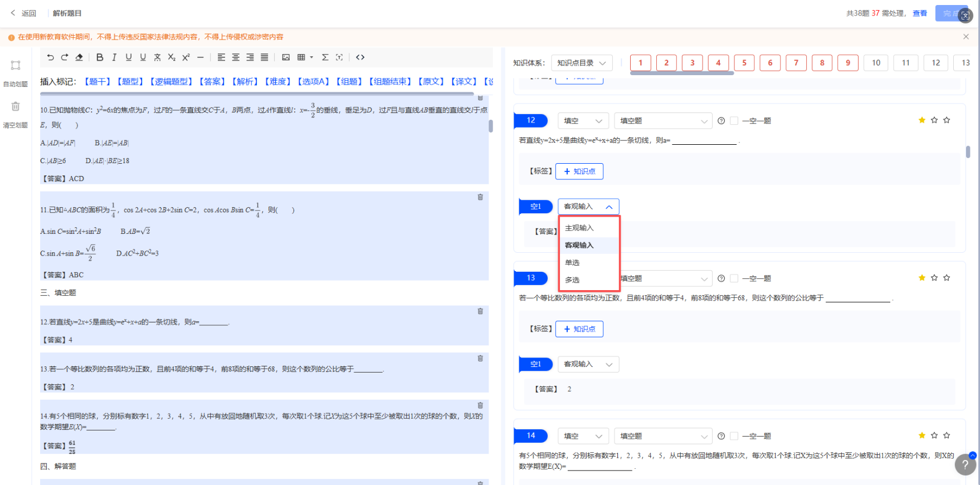980x485 pixels.
Task: Add 知识点 tag to question 13
Action: click(x=579, y=329)
